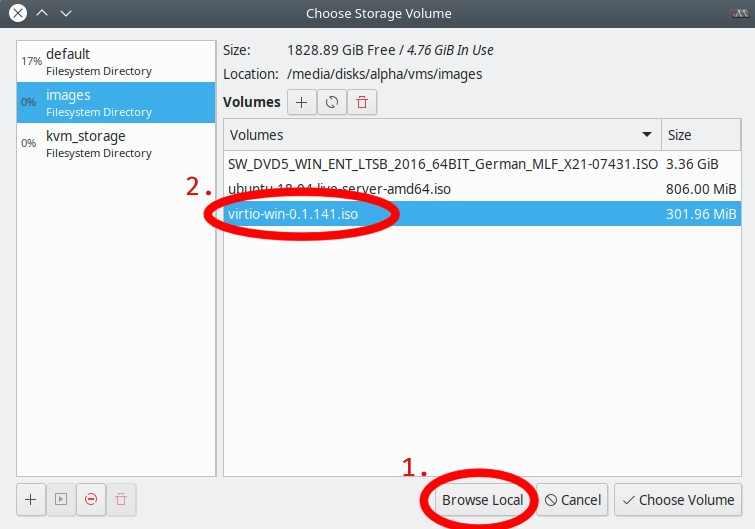Cancel the storage volume dialog
Viewport: 755px width, 529px height.
pyautogui.click(x=572, y=500)
